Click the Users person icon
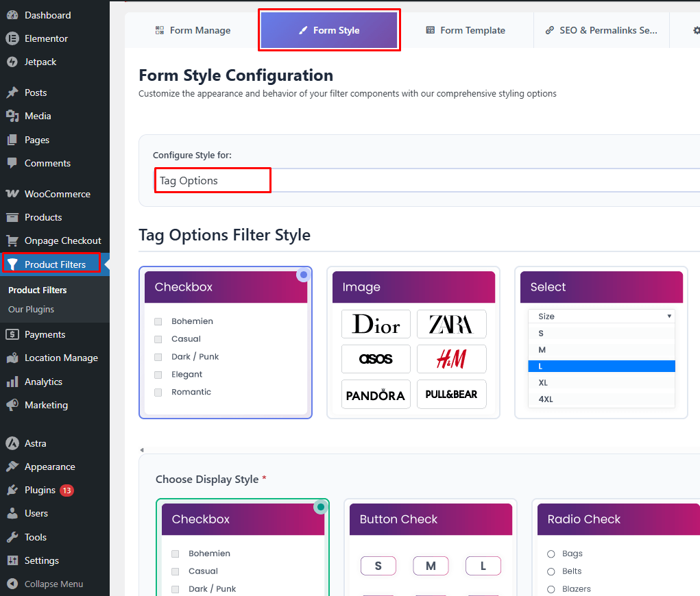 12,513
